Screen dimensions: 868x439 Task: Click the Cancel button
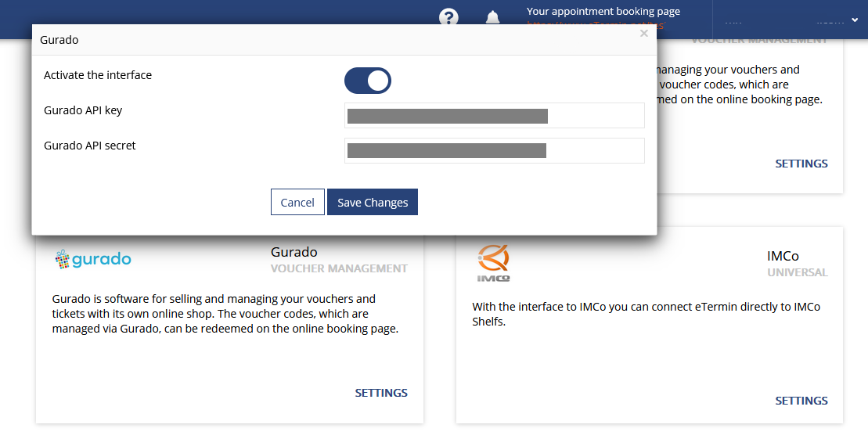coord(297,202)
